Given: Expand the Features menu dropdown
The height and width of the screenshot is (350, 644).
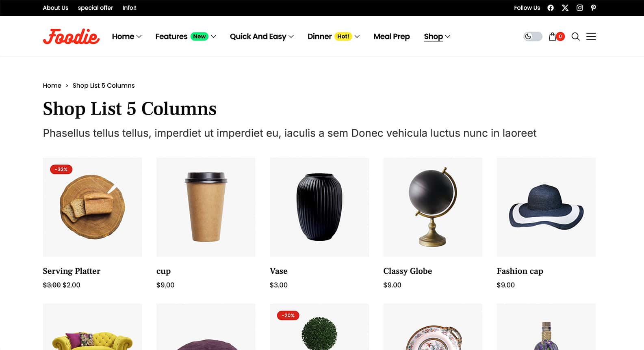Looking at the screenshot, I should point(186,37).
